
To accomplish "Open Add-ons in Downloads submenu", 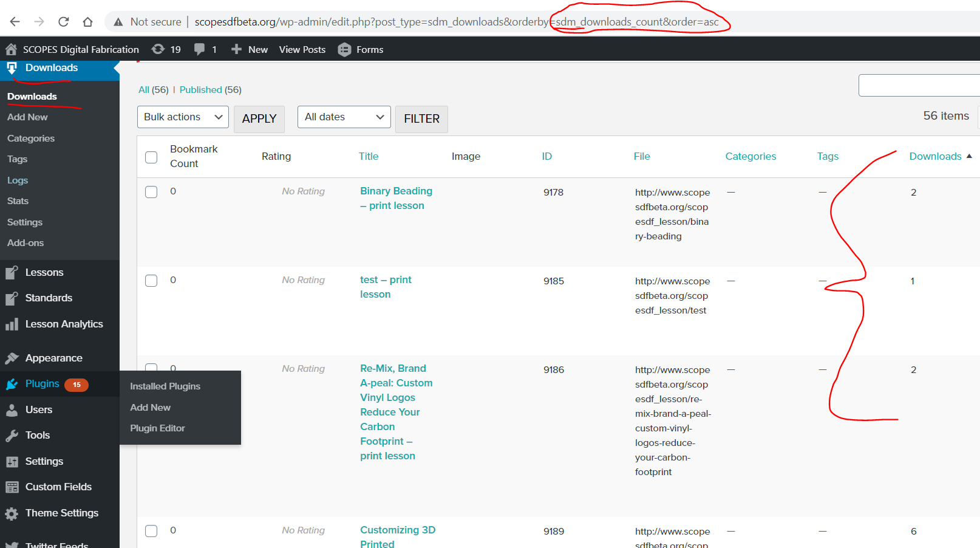I will pyautogui.click(x=26, y=243).
